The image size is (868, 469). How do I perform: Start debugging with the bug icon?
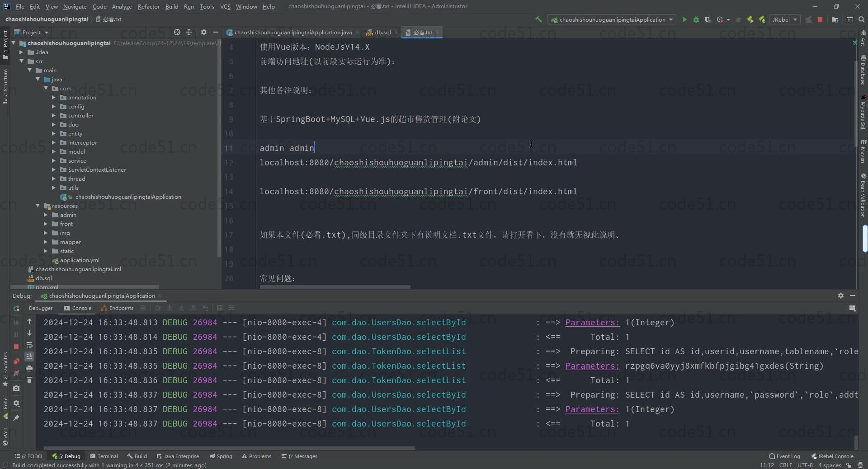696,19
